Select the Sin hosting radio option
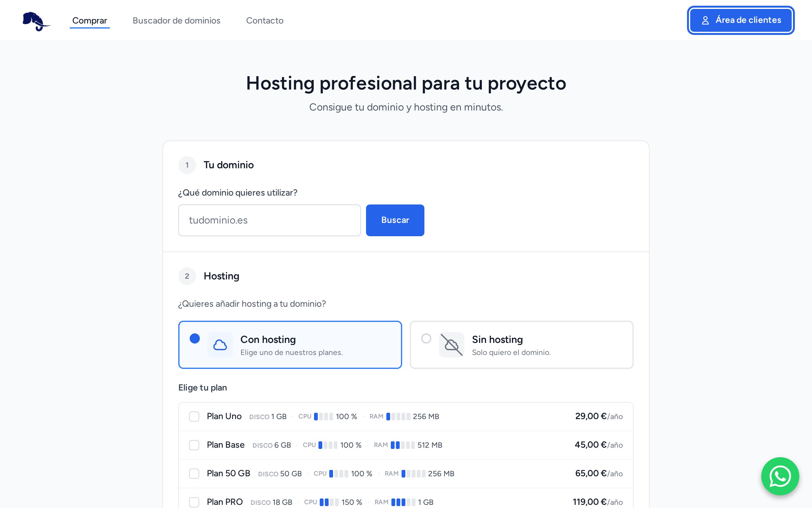 [x=426, y=338]
